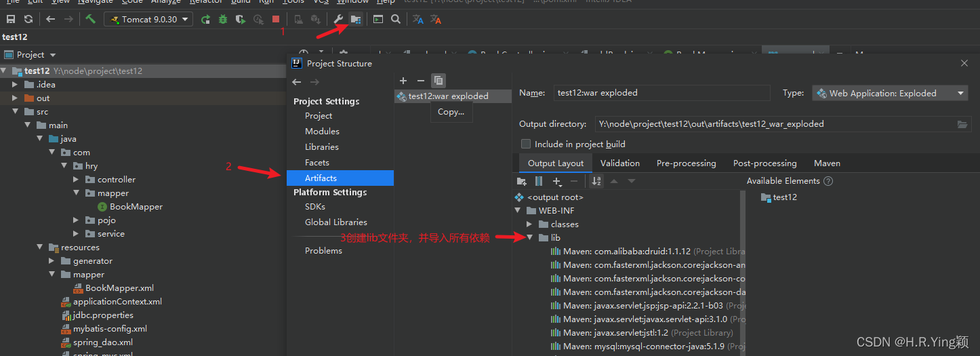Open Project Structure toolbar icon

coord(356,20)
